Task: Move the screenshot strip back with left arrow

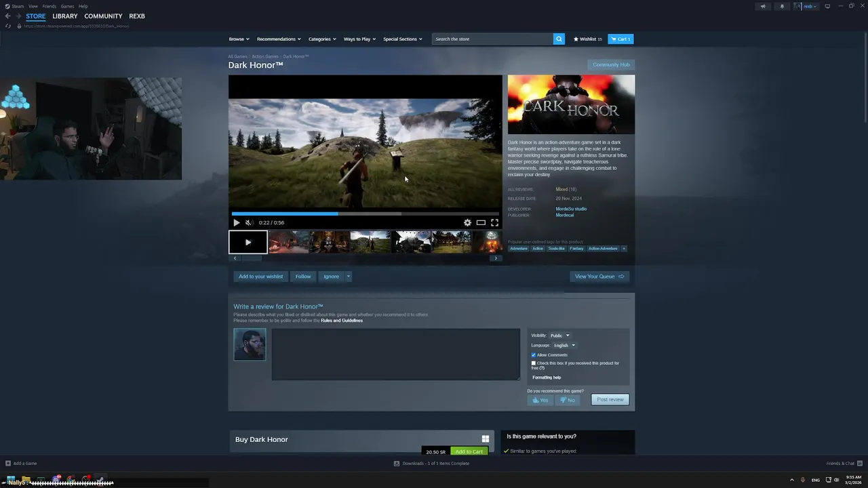Action: [x=235, y=258]
